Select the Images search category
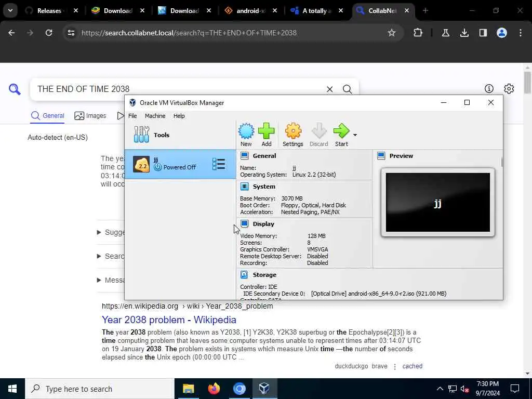This screenshot has width=532, height=399. [x=90, y=116]
